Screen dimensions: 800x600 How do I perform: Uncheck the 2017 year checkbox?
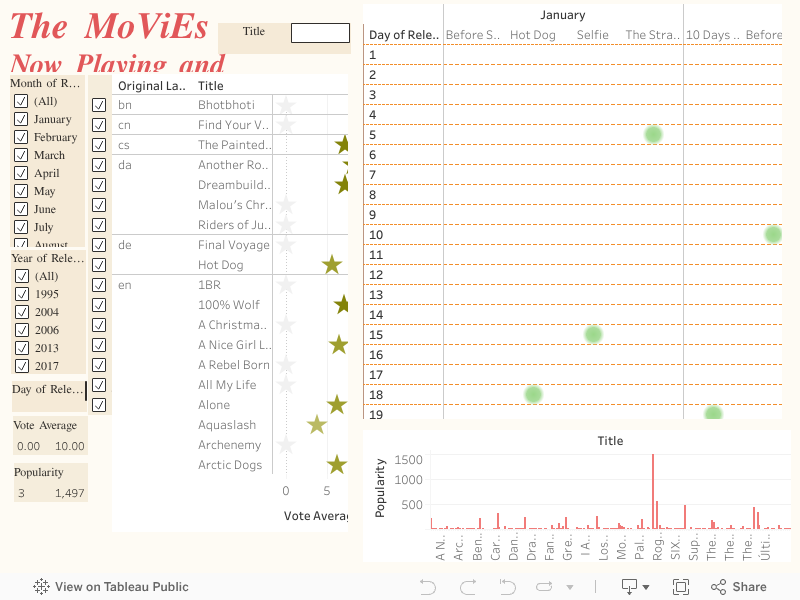point(22,366)
